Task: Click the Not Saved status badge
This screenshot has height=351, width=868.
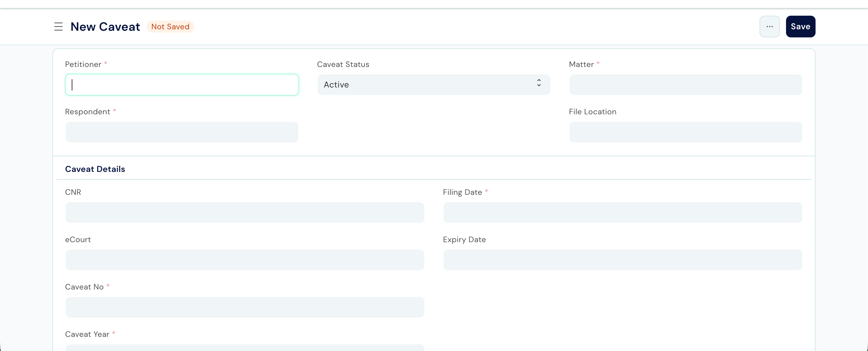Action: click(170, 27)
